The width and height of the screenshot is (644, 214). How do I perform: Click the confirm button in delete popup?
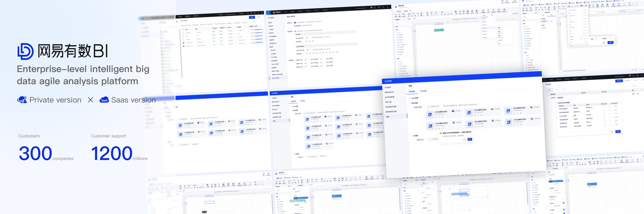pyautogui.click(x=470, y=139)
